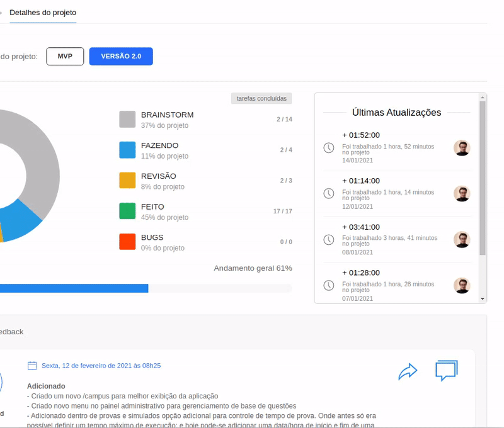The height and width of the screenshot is (428, 504).
Task: Click the gray BRAINSTORM color swatch
Action: [x=127, y=120]
